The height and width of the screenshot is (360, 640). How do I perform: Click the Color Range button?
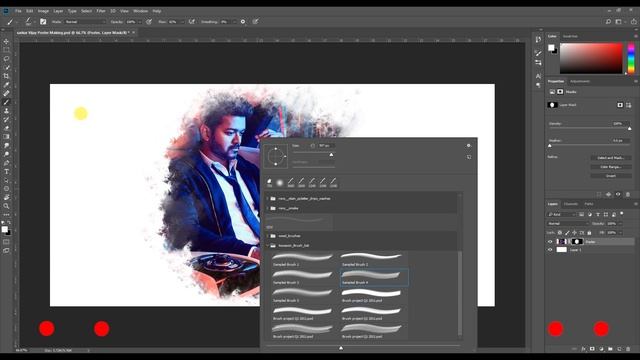pos(611,167)
